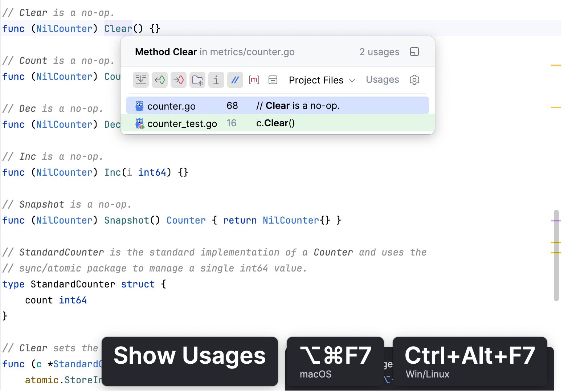This screenshot has width=564, height=392.
Task: Open the Project Files scope dropdown
Action: (321, 80)
